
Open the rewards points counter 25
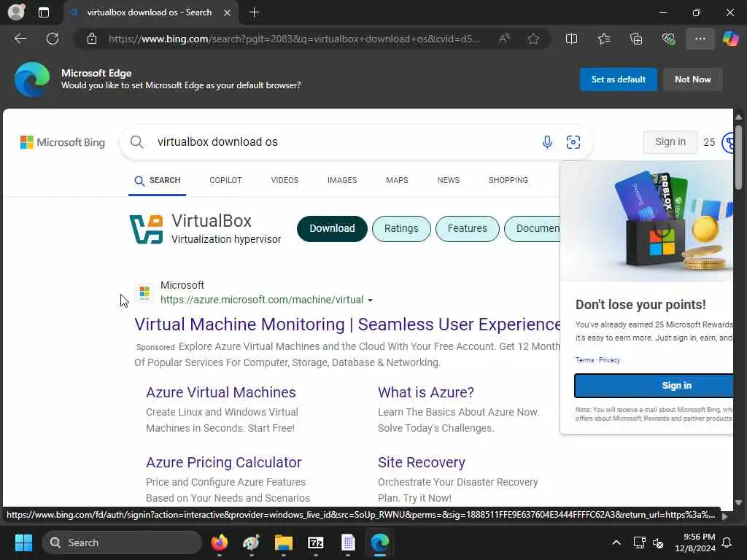[709, 142]
